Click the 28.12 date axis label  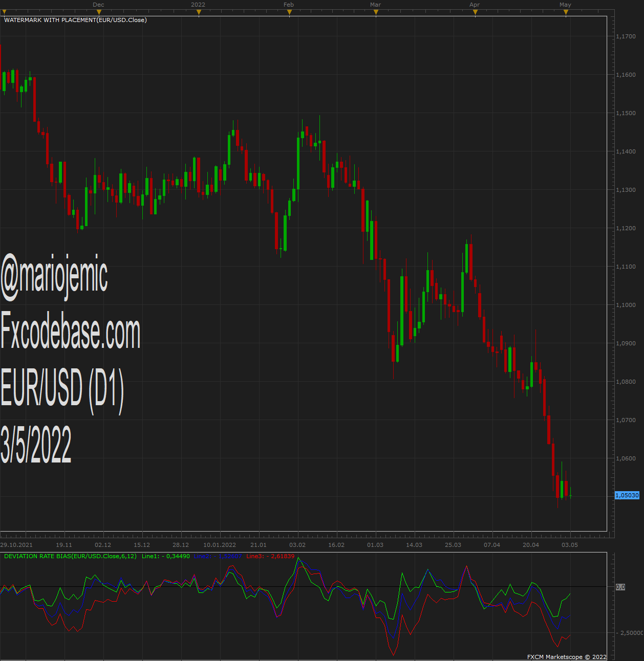coord(181,545)
